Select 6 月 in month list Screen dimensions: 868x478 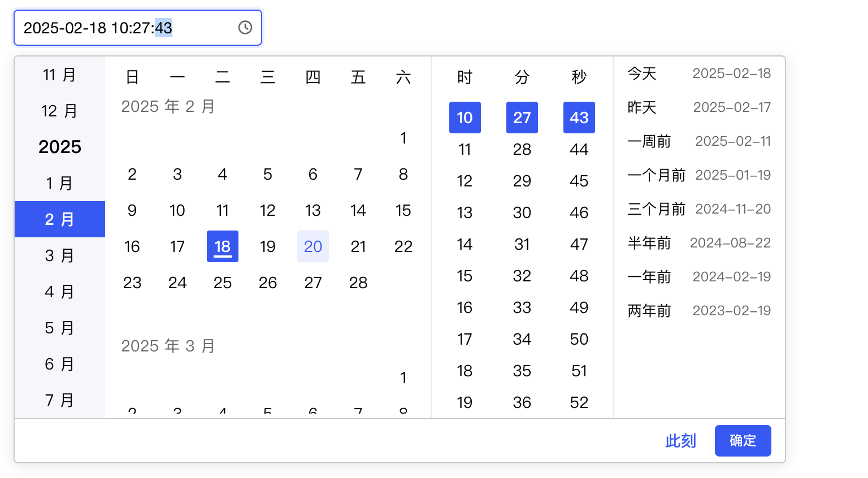pos(60,364)
